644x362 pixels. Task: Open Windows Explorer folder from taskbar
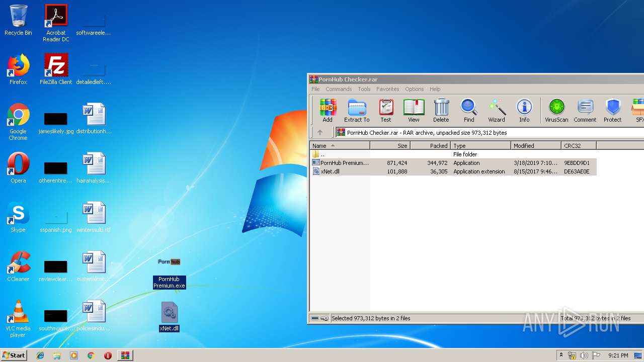pyautogui.click(x=57, y=355)
